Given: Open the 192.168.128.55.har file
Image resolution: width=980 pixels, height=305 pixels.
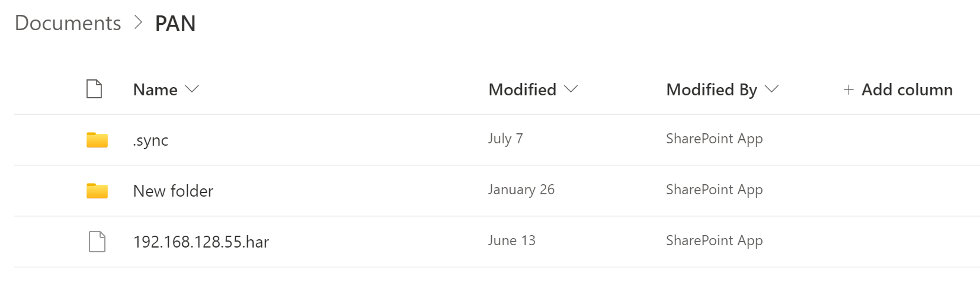Looking at the screenshot, I should (201, 242).
